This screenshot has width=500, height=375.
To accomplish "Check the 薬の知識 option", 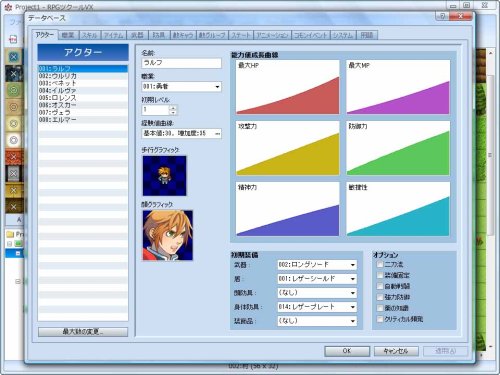I will pyautogui.click(x=380, y=308).
